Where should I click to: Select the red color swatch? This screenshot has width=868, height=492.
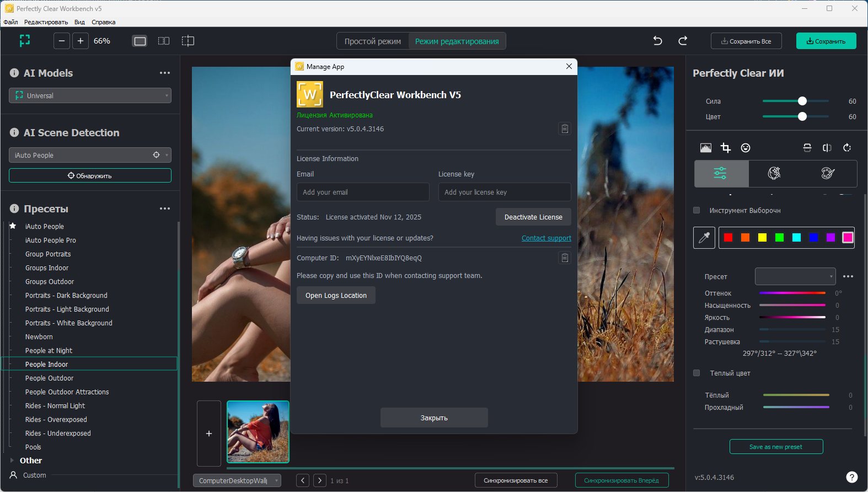pyautogui.click(x=728, y=238)
